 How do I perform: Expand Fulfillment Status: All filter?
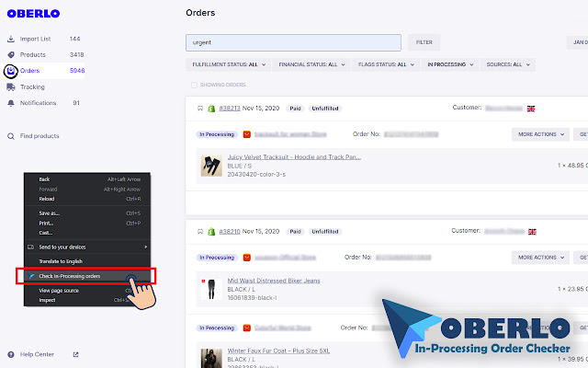click(229, 64)
